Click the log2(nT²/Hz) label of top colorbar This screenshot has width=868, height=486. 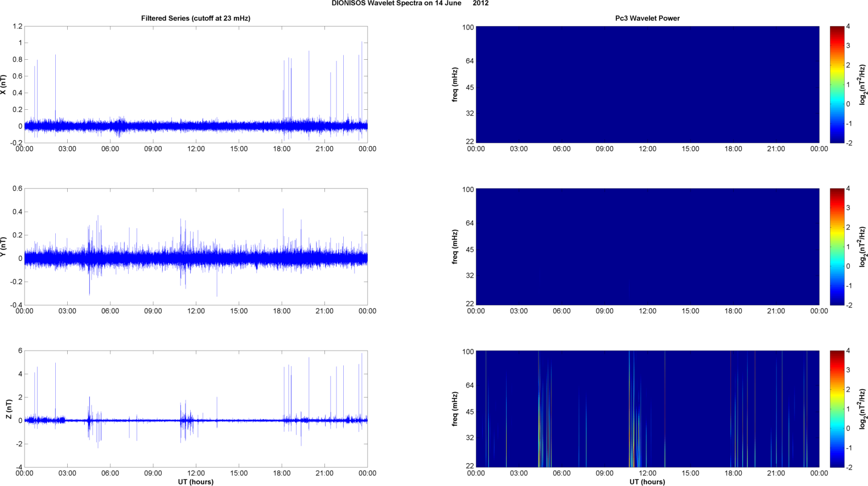pos(863,84)
